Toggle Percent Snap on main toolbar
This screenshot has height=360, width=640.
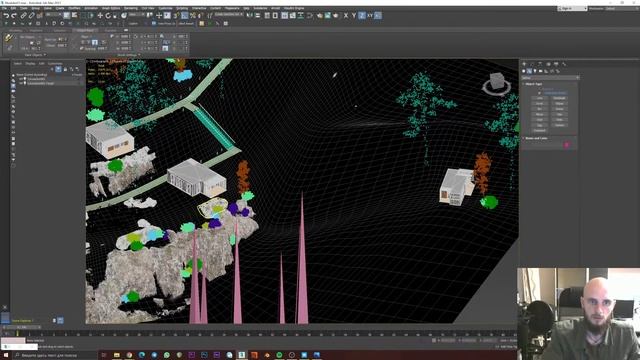pos(193,16)
